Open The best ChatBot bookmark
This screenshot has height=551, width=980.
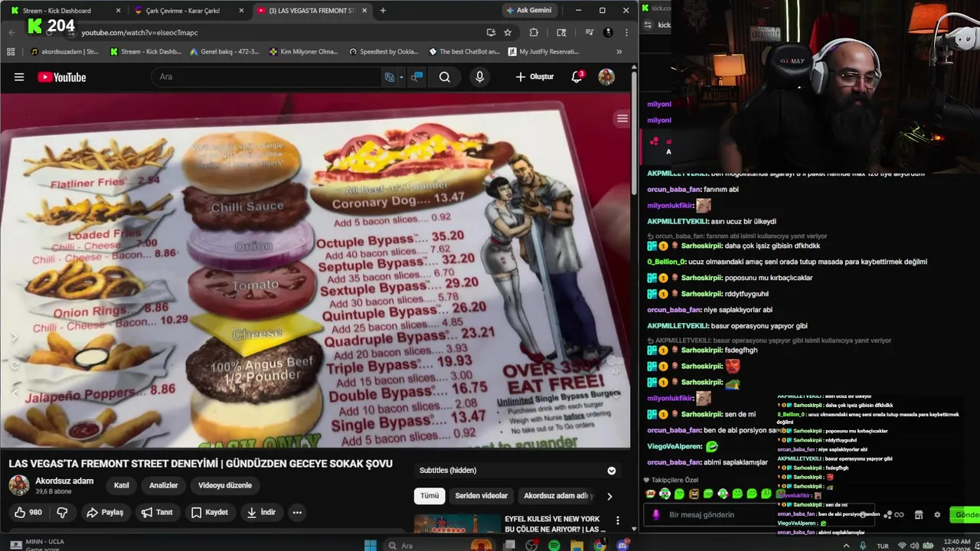point(464,52)
